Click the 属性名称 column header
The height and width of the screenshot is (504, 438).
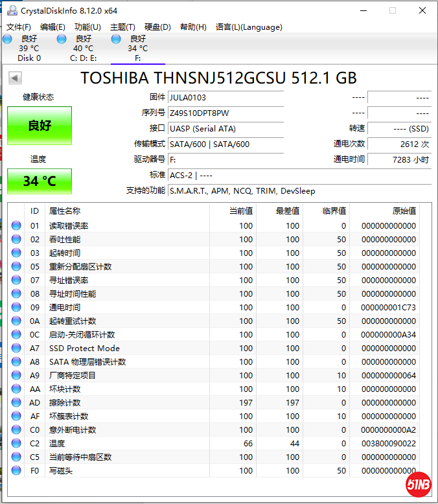tap(65, 211)
